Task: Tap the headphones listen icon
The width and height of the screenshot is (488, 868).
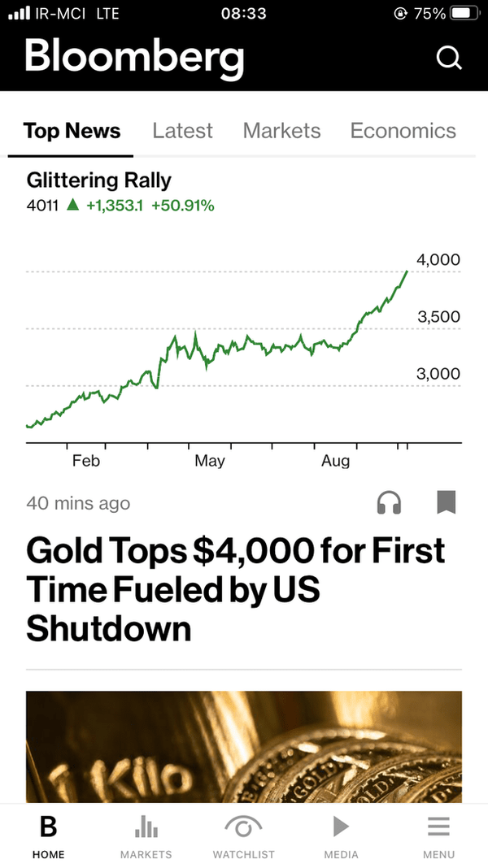Action: click(x=390, y=503)
